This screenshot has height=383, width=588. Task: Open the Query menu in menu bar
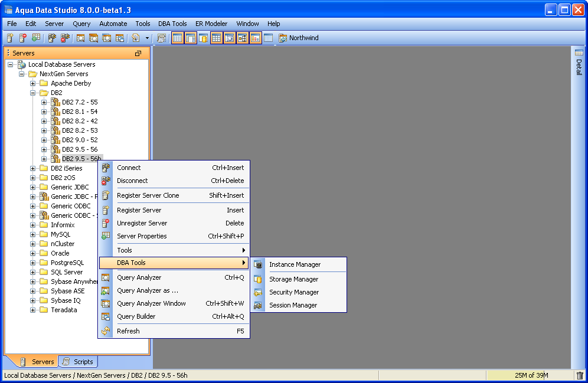81,24
